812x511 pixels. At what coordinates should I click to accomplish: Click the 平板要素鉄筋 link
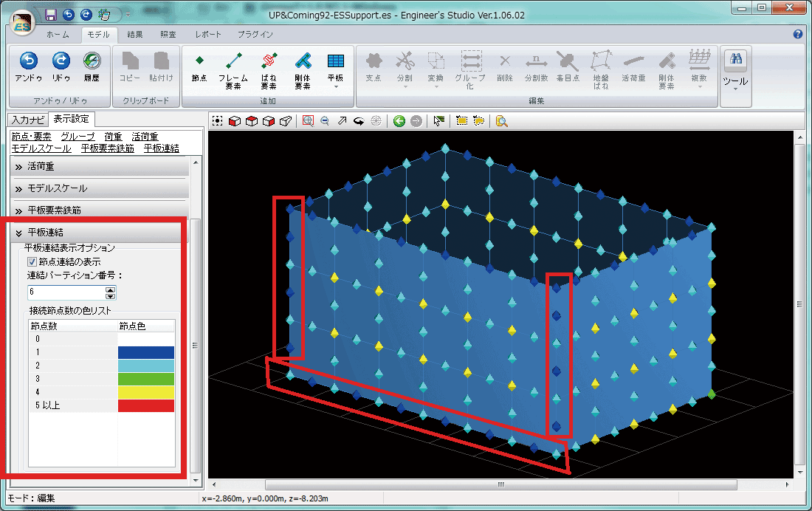107,148
